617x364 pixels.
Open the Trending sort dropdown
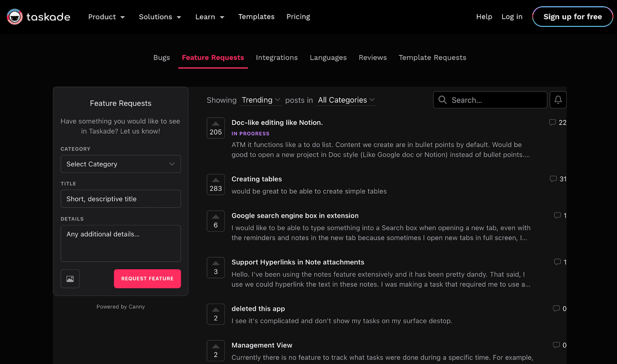pyautogui.click(x=261, y=100)
